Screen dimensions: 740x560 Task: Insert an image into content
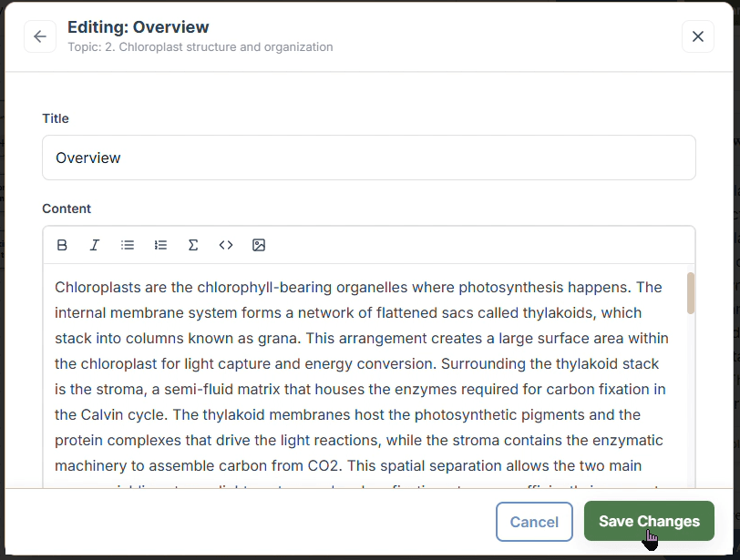click(259, 245)
